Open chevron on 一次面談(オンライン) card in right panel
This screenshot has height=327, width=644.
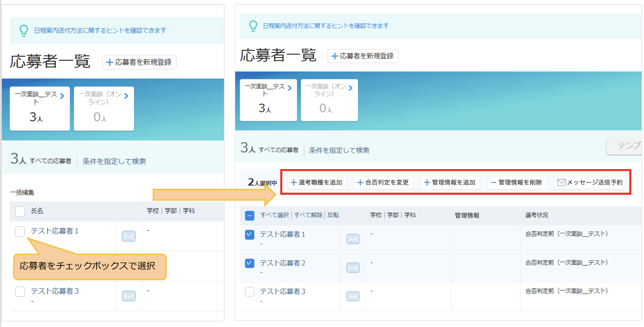click(x=351, y=88)
